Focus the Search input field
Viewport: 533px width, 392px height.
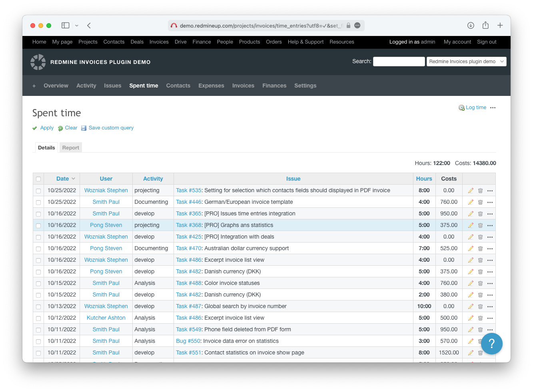coord(399,62)
